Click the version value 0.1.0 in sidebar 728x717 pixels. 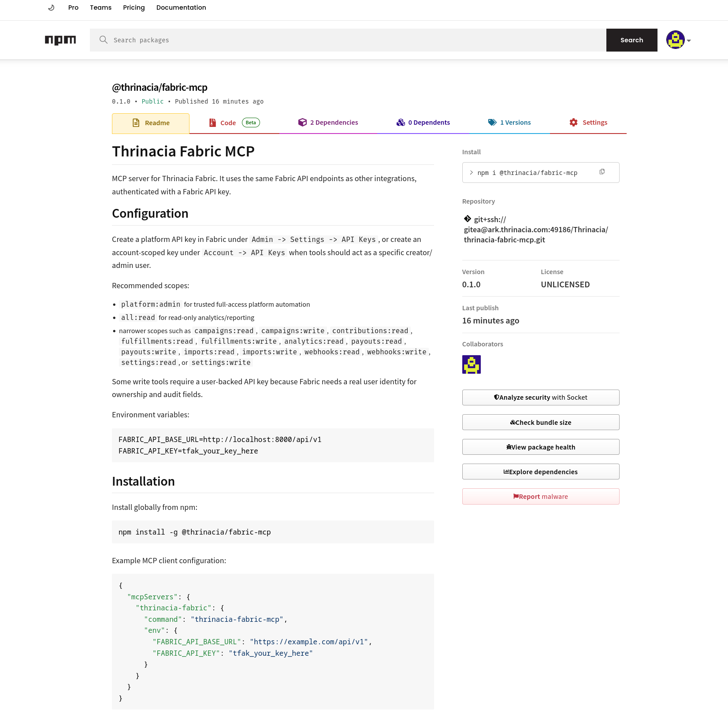click(x=472, y=285)
